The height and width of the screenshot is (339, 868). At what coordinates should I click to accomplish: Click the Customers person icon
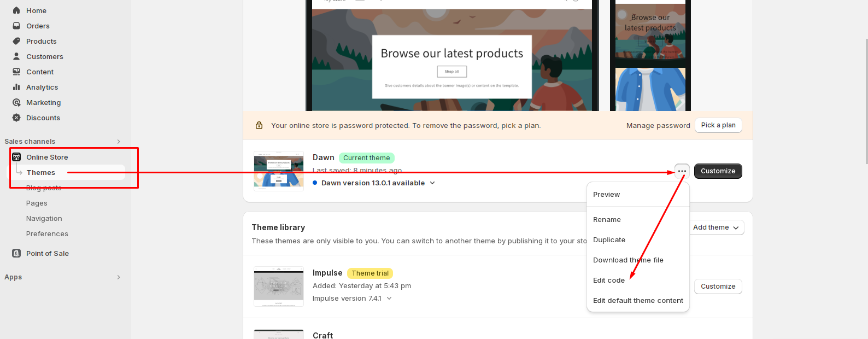(x=16, y=56)
